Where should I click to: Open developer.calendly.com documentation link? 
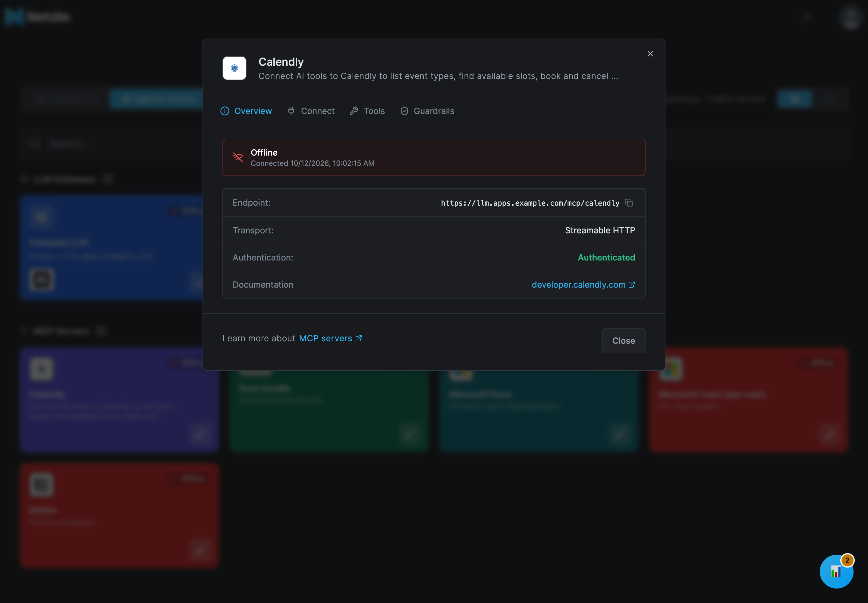coord(583,285)
